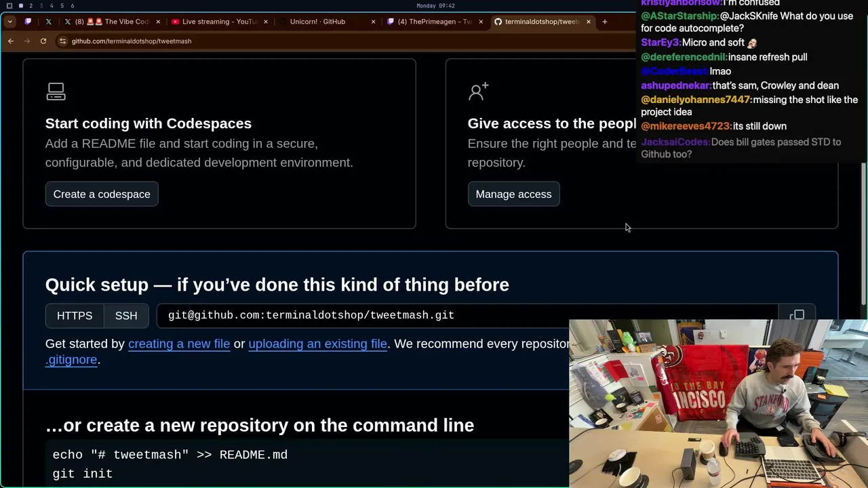Switch to Live streaming - YouTube tab

coord(220,22)
